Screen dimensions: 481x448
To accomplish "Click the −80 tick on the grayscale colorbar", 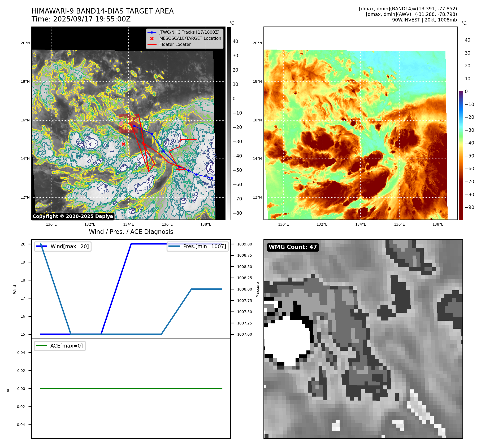I will (x=237, y=213).
